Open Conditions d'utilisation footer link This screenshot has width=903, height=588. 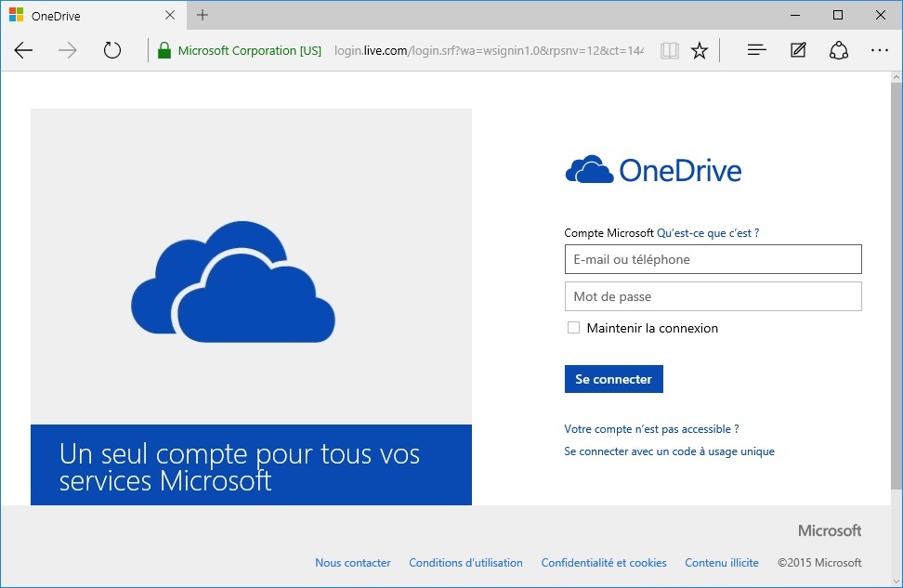(465, 563)
